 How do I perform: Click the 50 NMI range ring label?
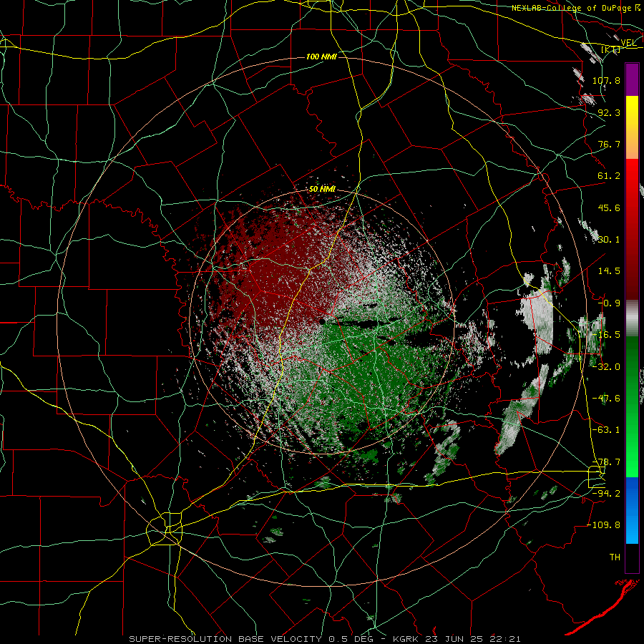pos(323,190)
